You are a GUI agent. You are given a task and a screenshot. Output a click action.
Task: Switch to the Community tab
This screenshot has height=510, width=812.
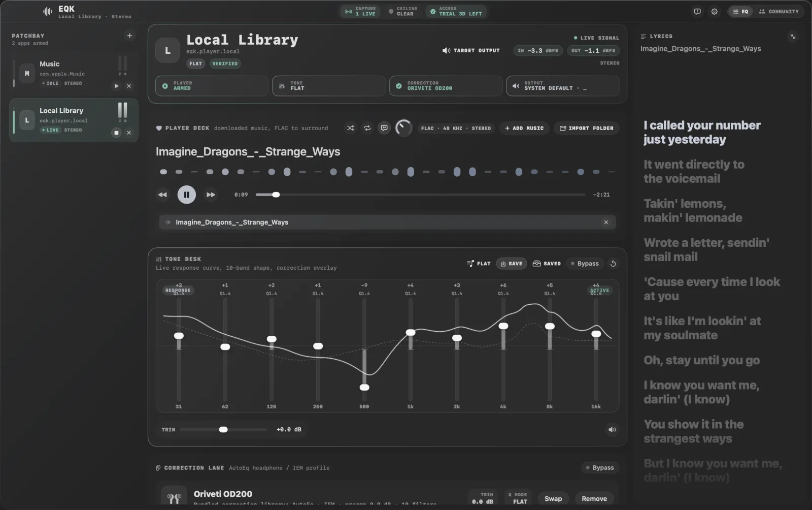[779, 11]
